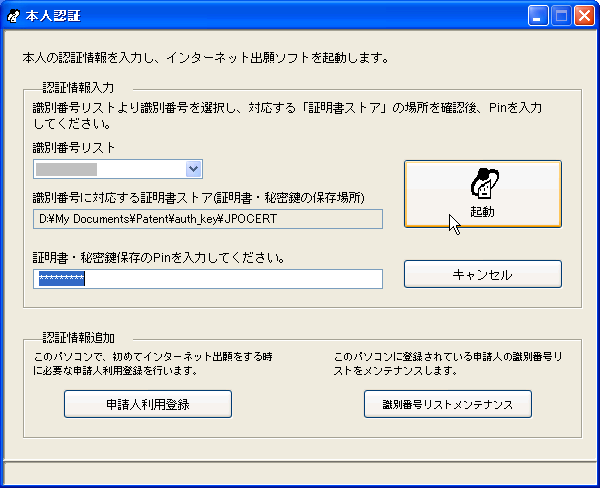Focus the Pin password input field

(208, 278)
